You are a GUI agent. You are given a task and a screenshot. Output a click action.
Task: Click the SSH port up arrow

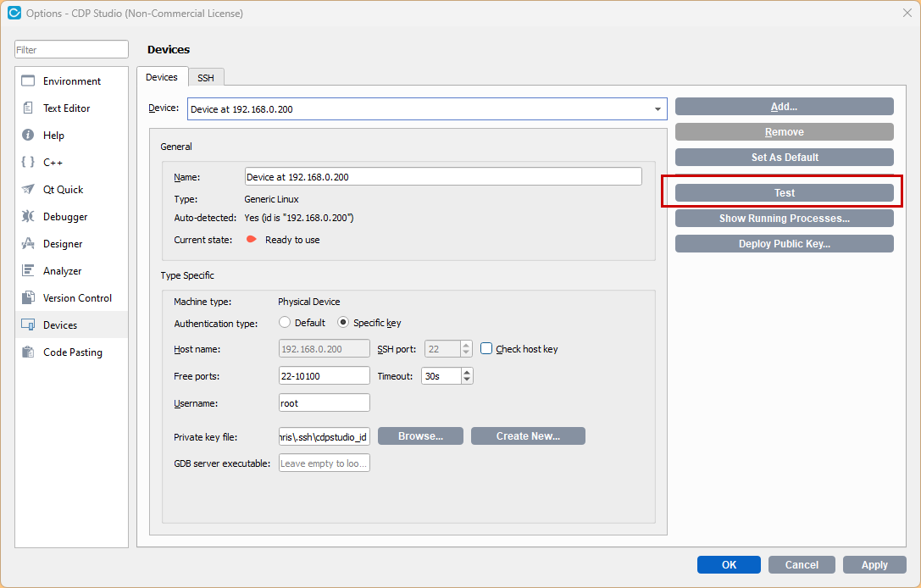pos(466,345)
